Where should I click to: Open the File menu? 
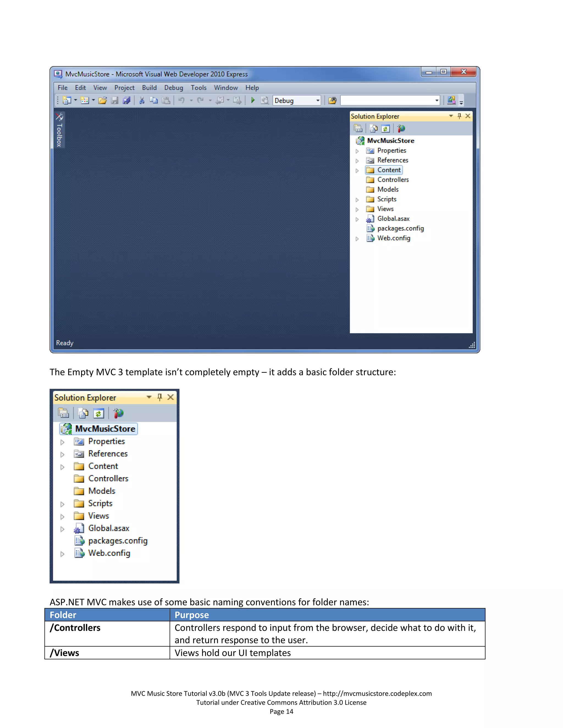click(x=63, y=88)
